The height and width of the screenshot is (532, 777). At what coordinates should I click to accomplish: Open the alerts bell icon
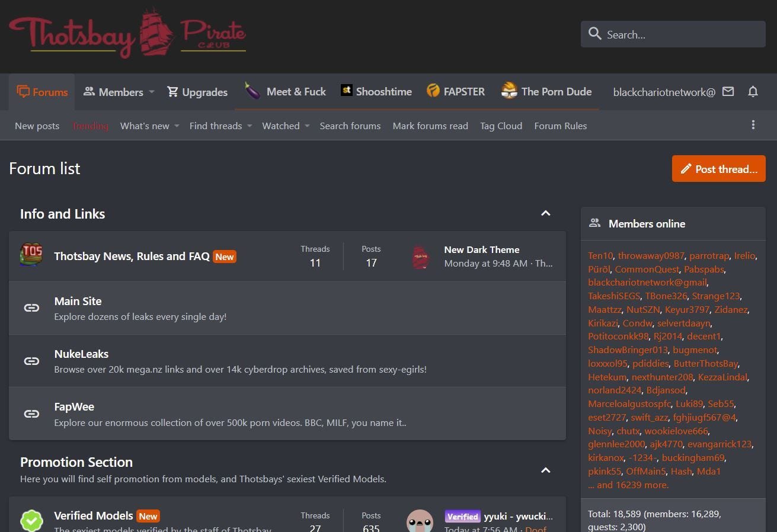click(x=753, y=91)
